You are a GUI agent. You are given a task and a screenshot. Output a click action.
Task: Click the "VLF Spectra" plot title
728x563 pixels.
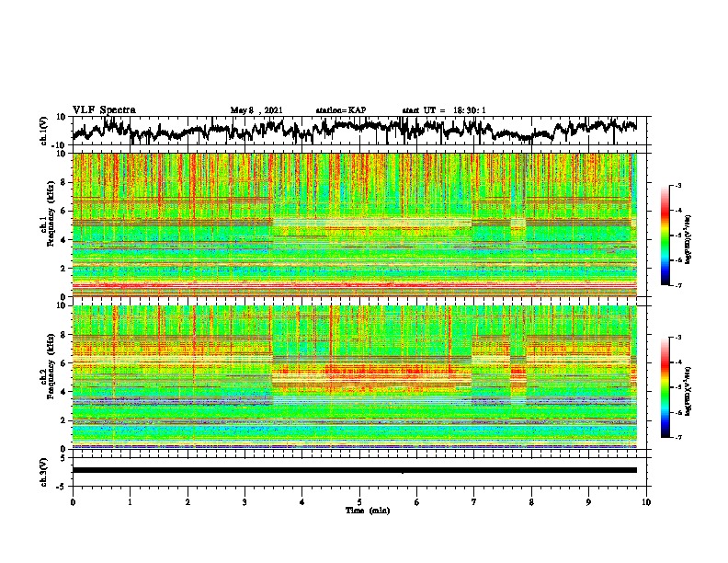pyautogui.click(x=104, y=110)
